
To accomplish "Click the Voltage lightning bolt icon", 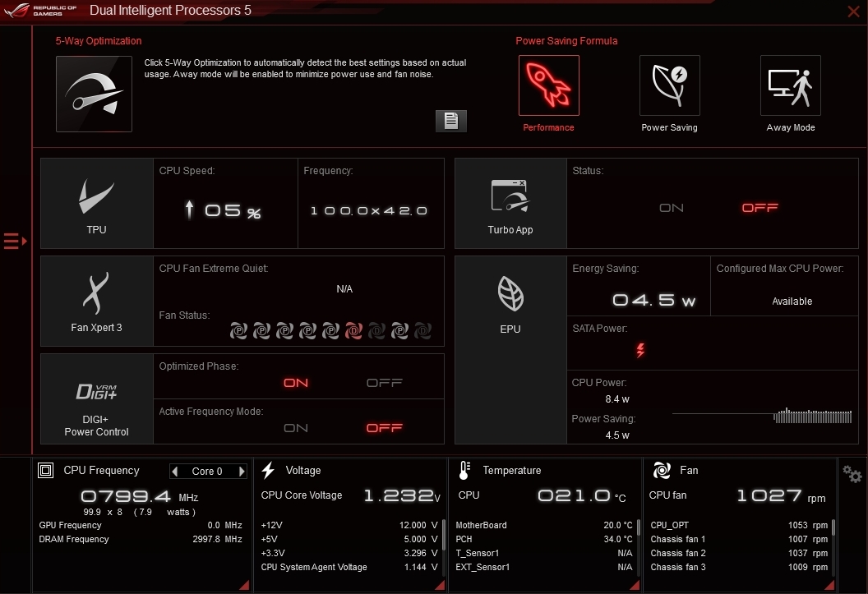I will 268,470.
